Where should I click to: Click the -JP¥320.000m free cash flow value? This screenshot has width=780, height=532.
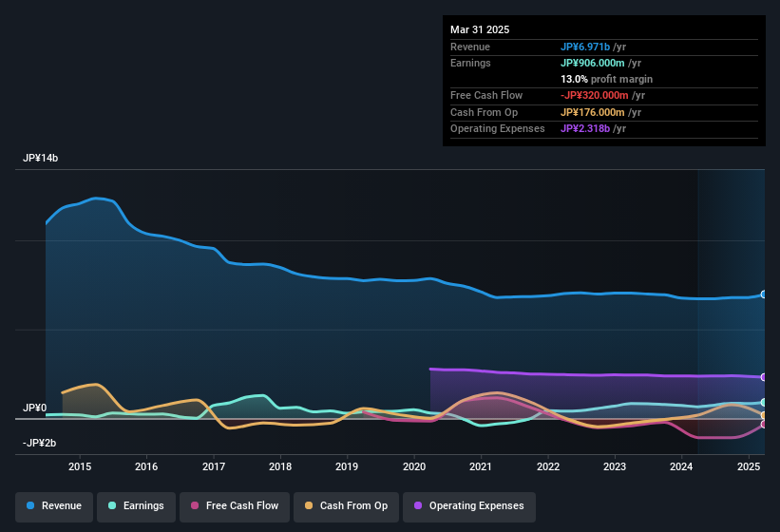(595, 95)
